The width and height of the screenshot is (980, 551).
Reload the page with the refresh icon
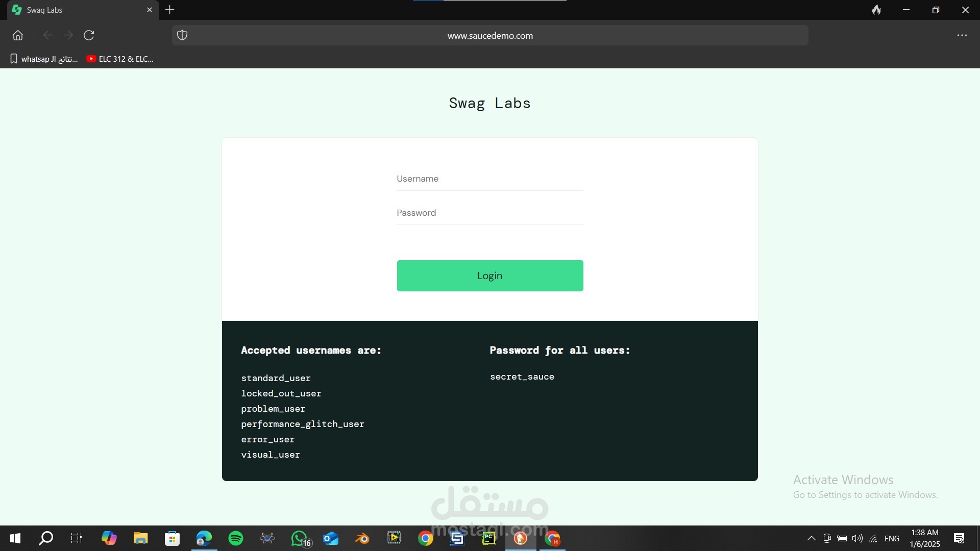click(x=89, y=35)
